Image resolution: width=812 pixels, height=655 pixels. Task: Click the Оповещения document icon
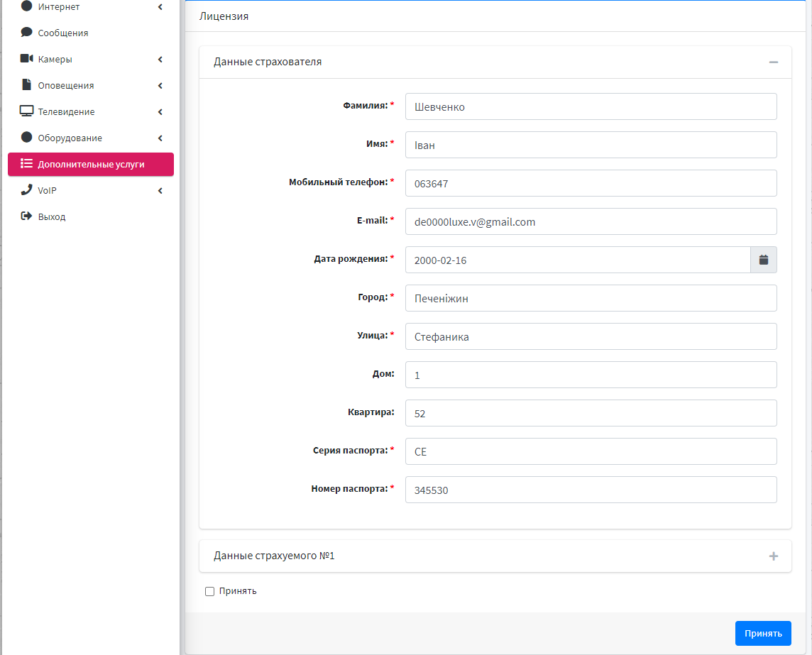tap(26, 84)
